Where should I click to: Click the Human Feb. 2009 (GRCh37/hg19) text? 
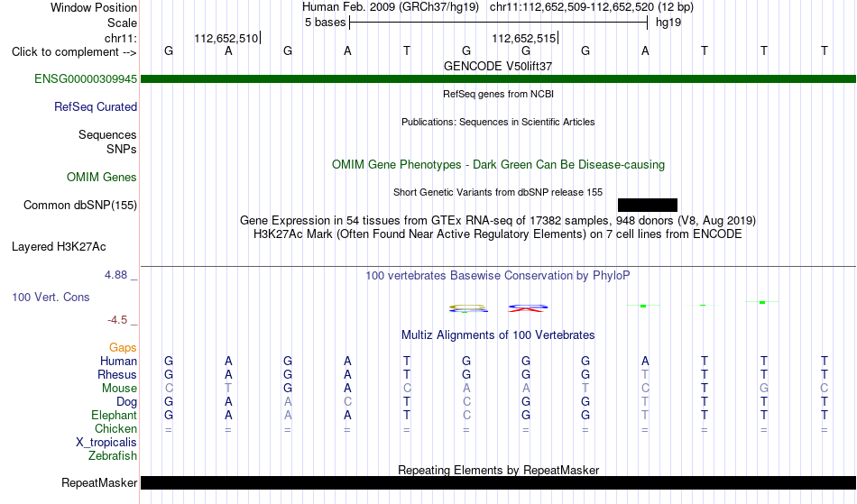391,7
